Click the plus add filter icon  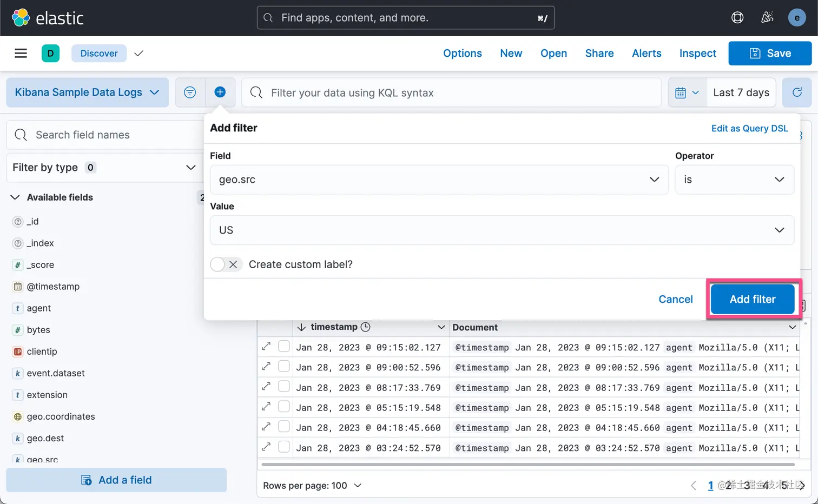click(220, 92)
